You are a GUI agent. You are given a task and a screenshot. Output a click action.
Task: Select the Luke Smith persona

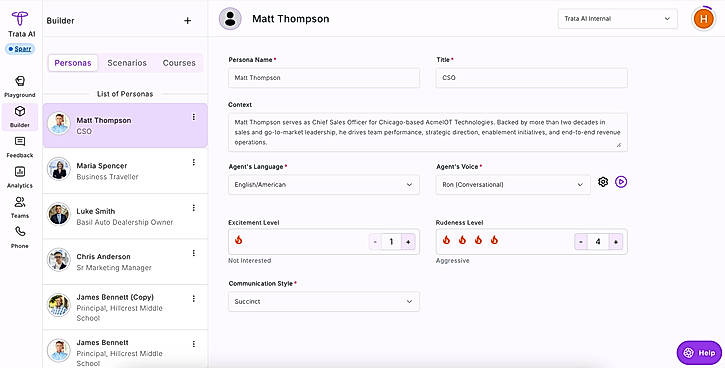pos(125,216)
